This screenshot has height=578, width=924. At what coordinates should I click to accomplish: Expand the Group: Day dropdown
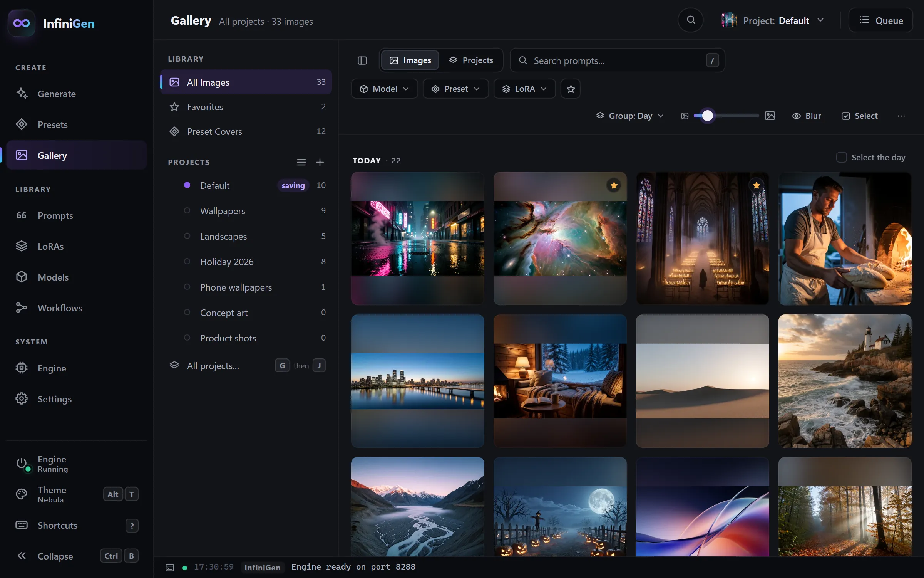pyautogui.click(x=630, y=116)
